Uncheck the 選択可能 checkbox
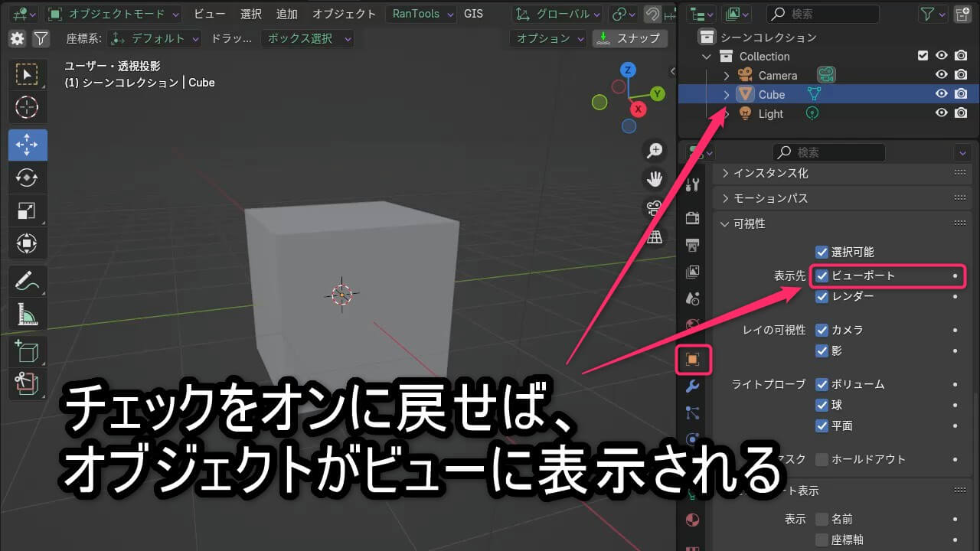Image resolution: width=980 pixels, height=551 pixels. point(822,252)
